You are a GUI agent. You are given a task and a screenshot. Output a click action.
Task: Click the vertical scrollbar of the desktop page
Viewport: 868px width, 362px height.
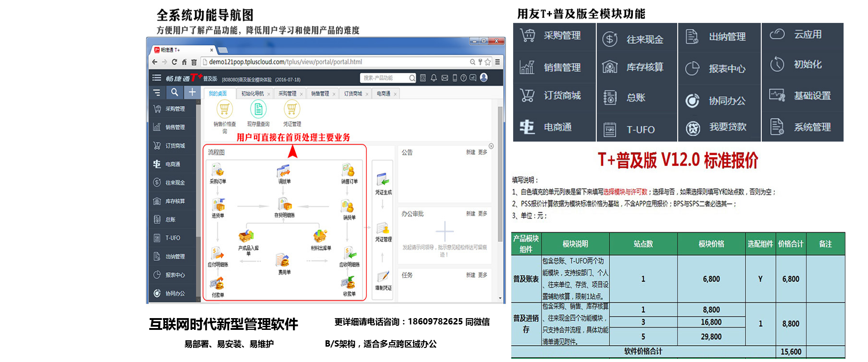pos(500,172)
